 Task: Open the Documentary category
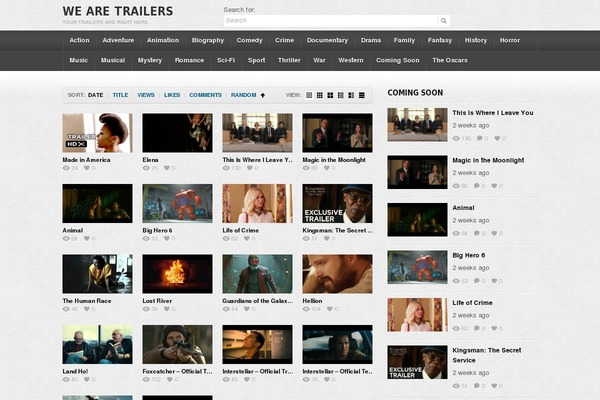(327, 41)
